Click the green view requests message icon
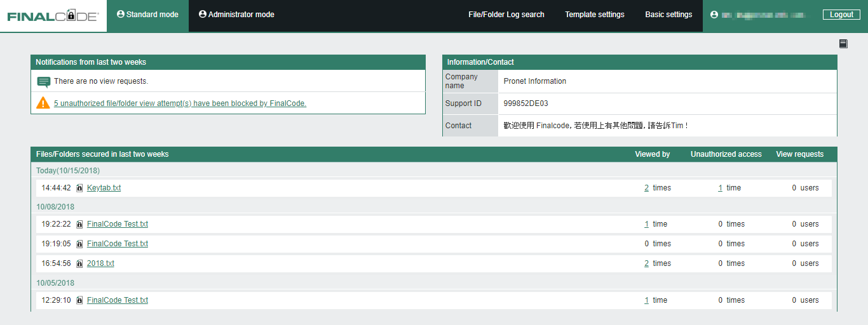This screenshot has height=325, width=868. coord(43,82)
